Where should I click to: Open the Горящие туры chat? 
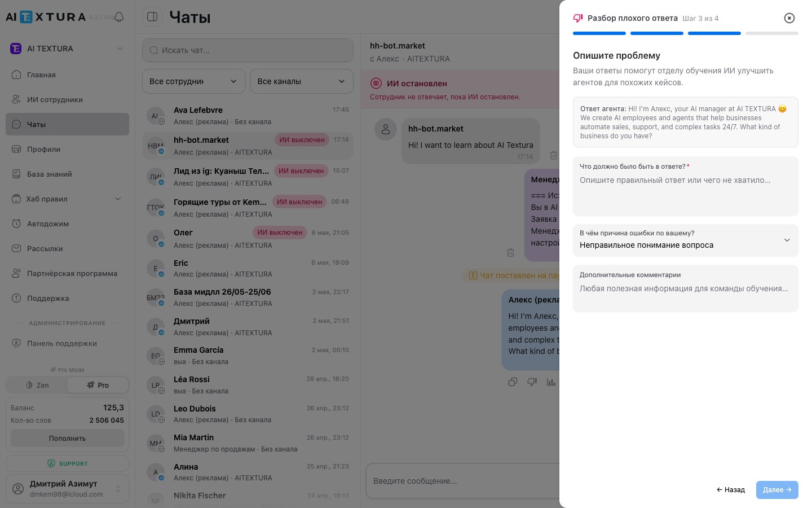248,208
